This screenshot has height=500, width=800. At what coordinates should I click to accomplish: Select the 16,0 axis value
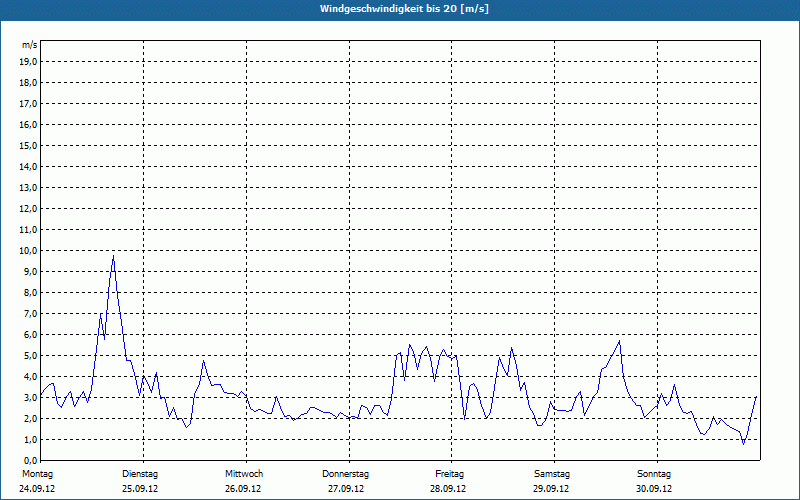pyautogui.click(x=29, y=124)
